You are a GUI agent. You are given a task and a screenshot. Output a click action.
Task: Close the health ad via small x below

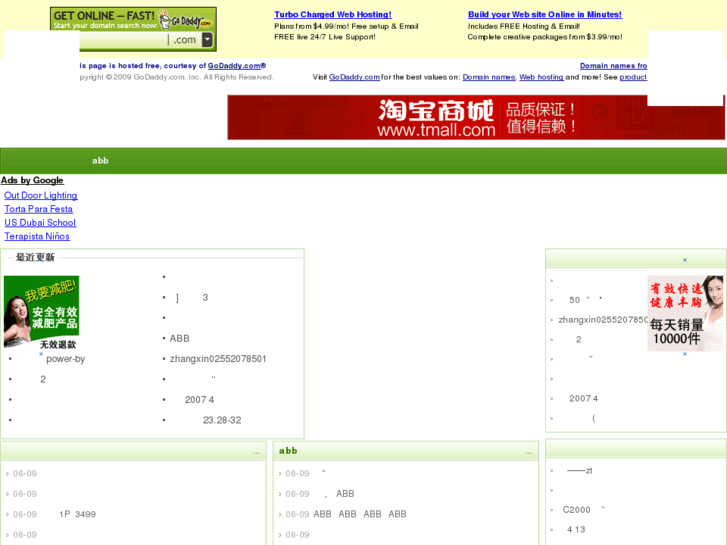(685, 354)
